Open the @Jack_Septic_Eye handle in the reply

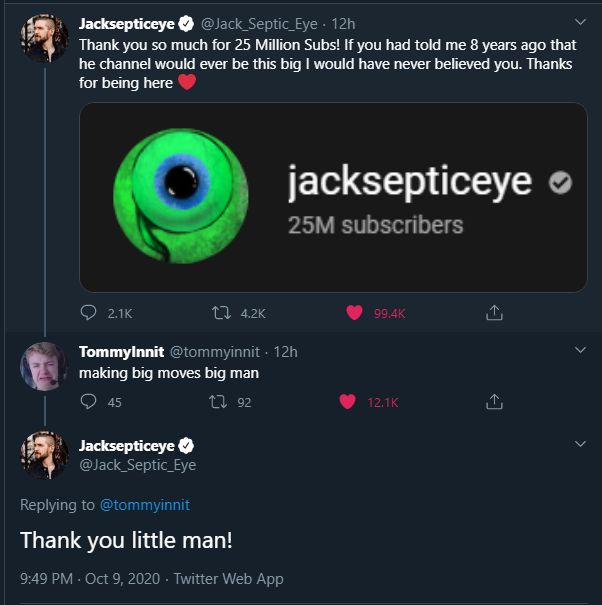(137, 465)
